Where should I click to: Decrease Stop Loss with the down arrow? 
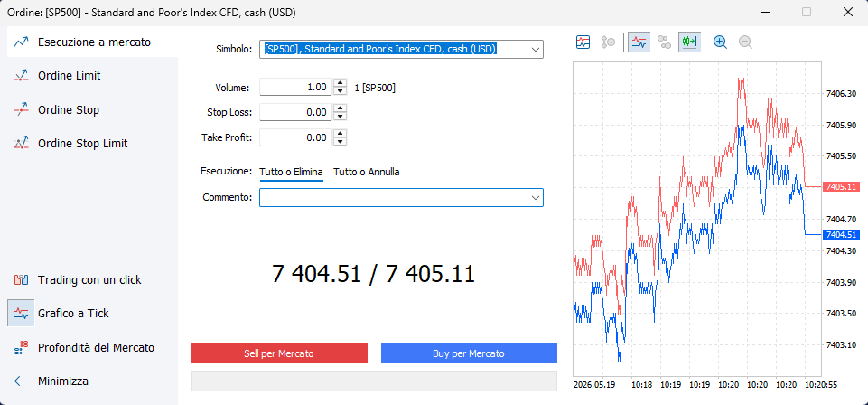pos(341,117)
